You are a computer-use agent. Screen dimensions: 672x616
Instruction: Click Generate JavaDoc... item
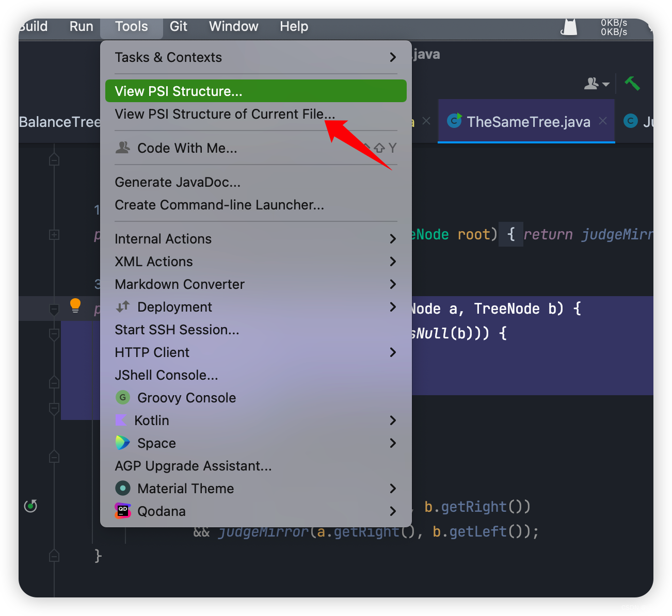point(256,182)
